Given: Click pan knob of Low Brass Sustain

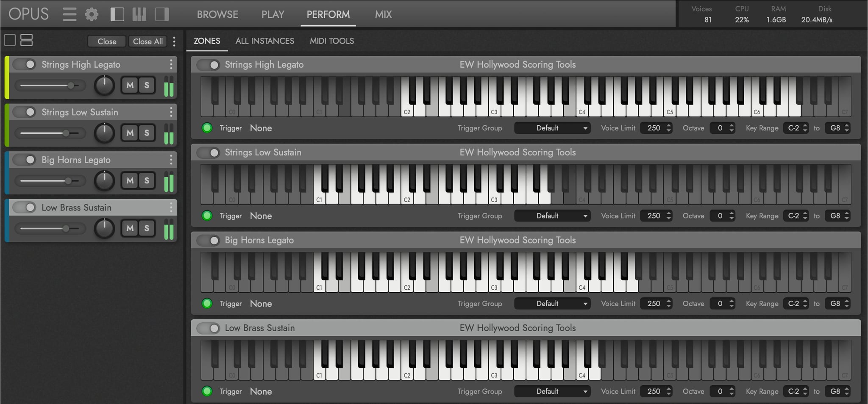Looking at the screenshot, I should pyautogui.click(x=104, y=228).
